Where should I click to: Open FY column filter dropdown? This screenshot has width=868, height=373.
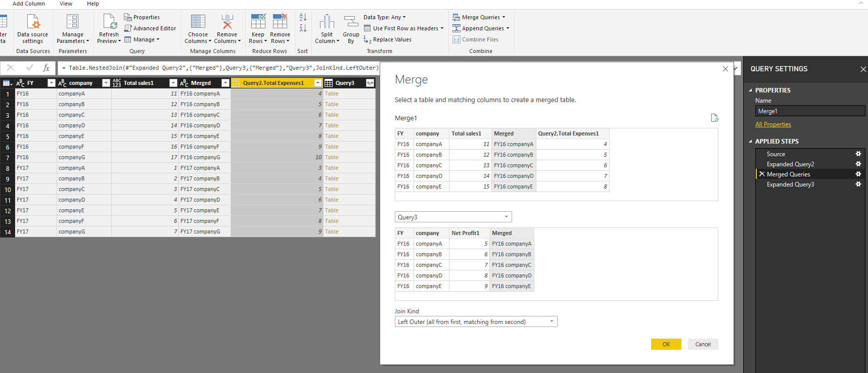tap(51, 83)
